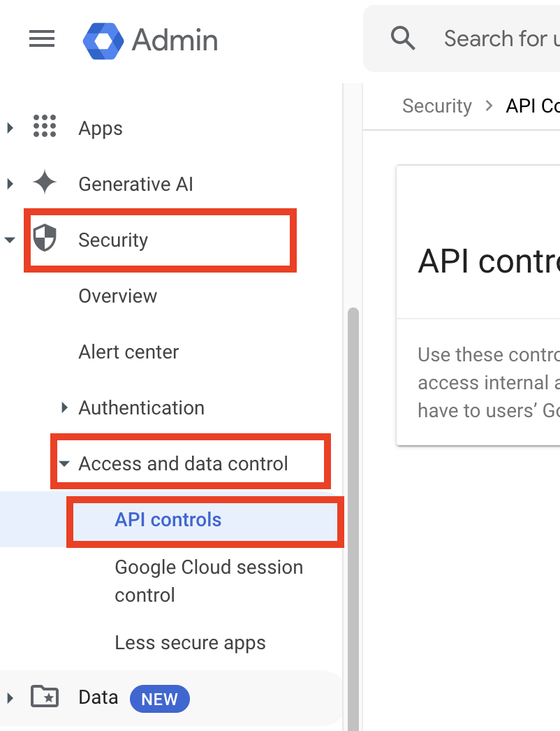
Task: Open Less secure apps settings
Action: 190,643
